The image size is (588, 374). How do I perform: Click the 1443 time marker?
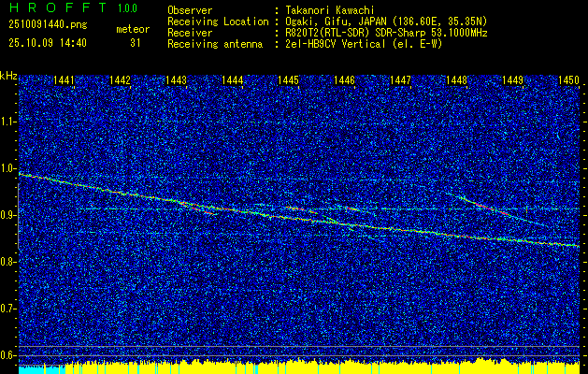pos(177,79)
